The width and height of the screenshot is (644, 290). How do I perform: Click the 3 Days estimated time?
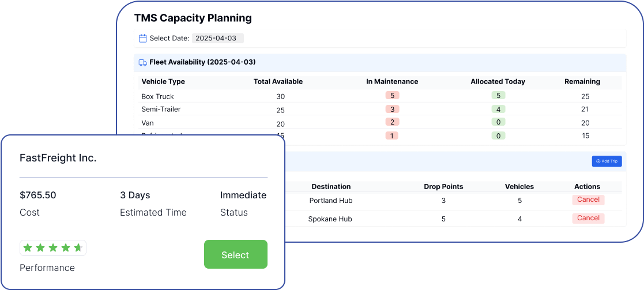(135, 195)
